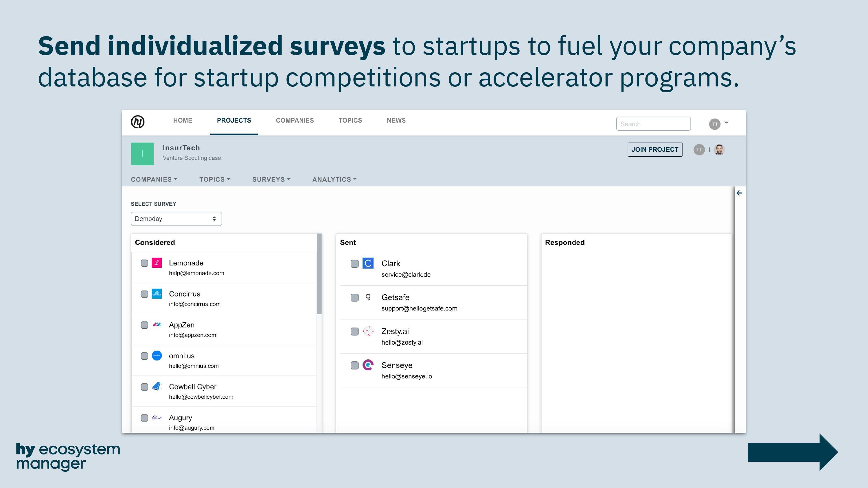Check the AppZen checkbox

tap(145, 325)
